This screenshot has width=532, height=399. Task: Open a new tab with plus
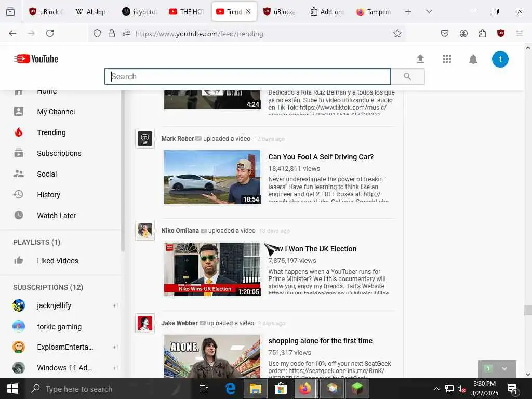[408, 12]
